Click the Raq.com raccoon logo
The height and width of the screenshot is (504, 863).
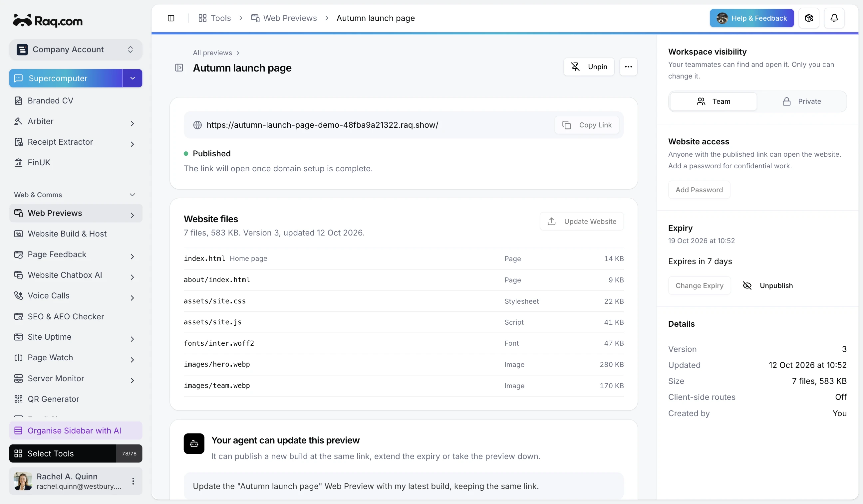point(48,21)
